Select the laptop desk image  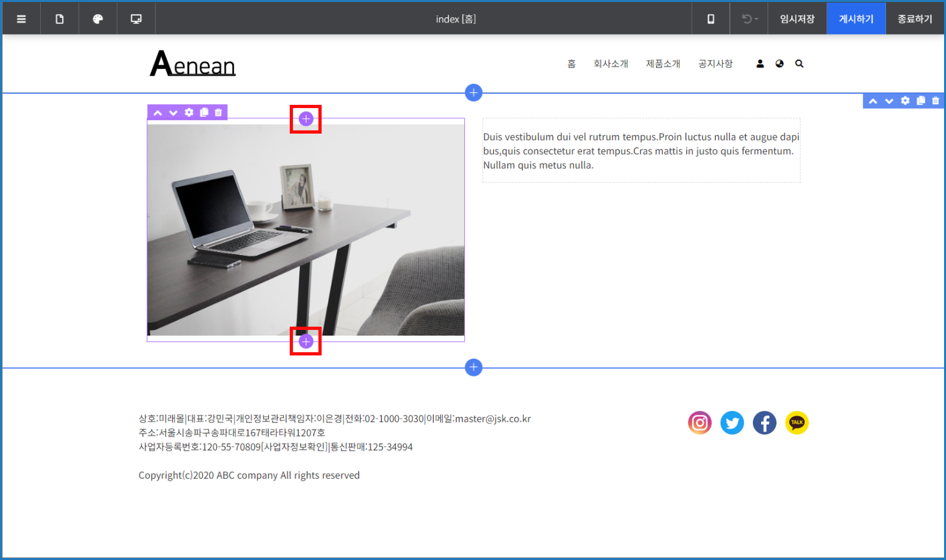(306, 230)
